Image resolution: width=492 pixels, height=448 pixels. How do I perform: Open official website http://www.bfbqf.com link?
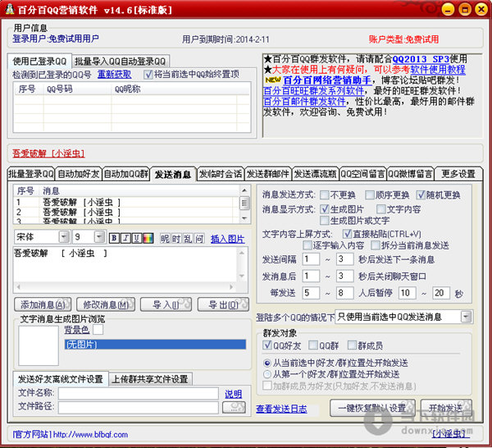click(90, 435)
